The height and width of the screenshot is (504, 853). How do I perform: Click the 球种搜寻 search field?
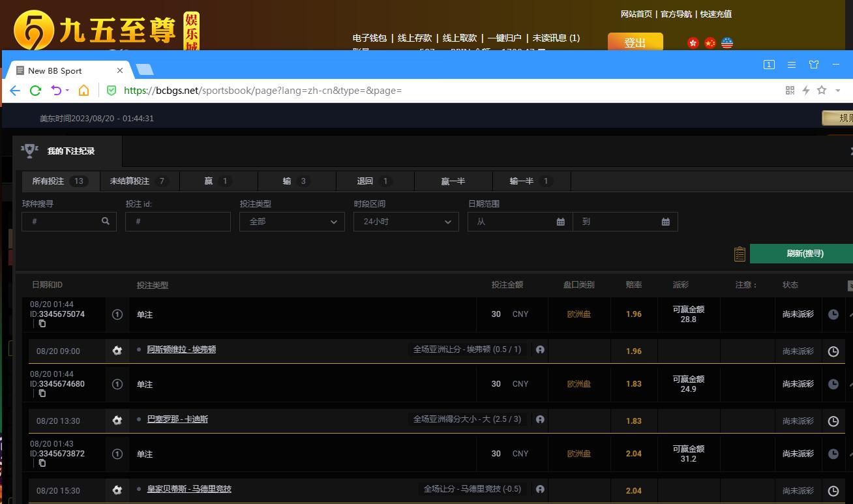pos(69,222)
